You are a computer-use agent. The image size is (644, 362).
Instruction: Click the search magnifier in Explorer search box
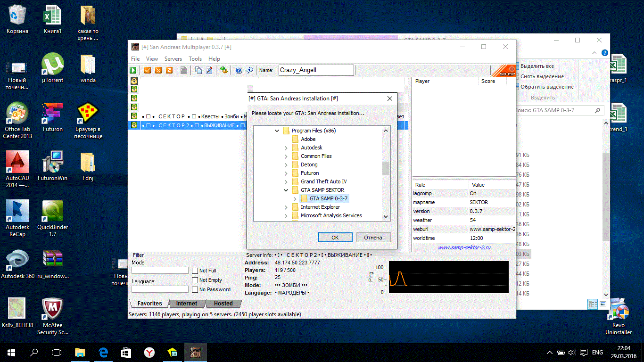point(598,110)
